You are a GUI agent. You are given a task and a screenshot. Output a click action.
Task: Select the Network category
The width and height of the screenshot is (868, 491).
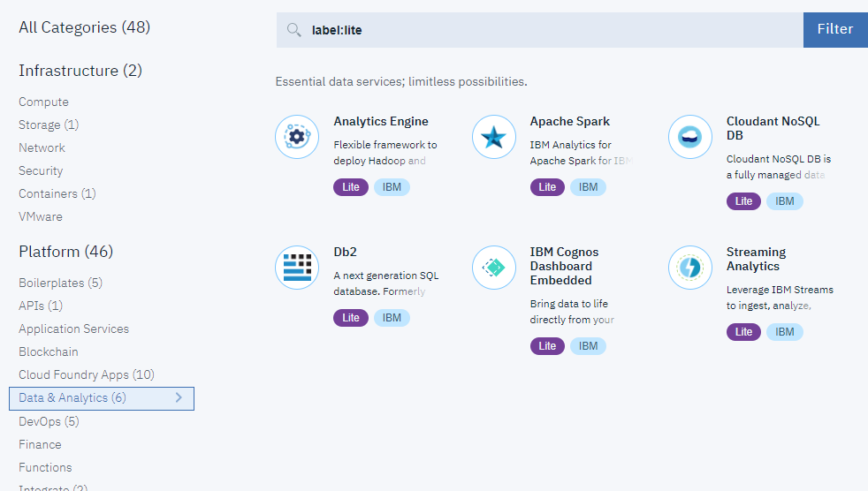[42, 147]
